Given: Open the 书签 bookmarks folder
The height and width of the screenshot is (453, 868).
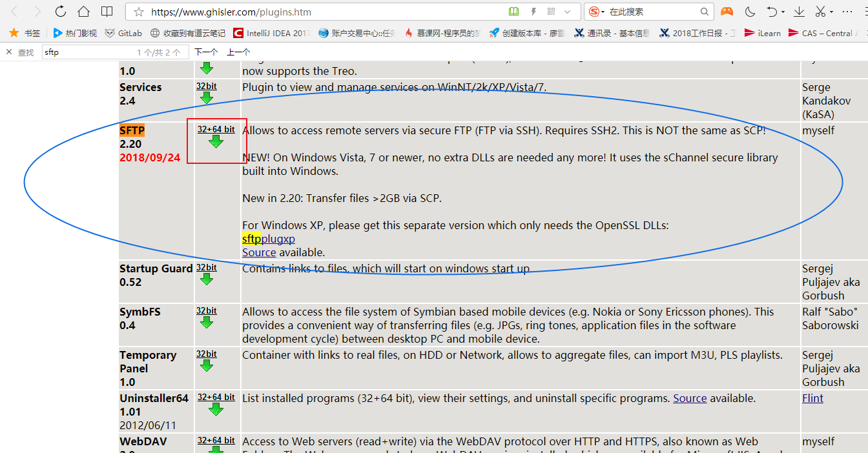Looking at the screenshot, I should (x=25, y=33).
